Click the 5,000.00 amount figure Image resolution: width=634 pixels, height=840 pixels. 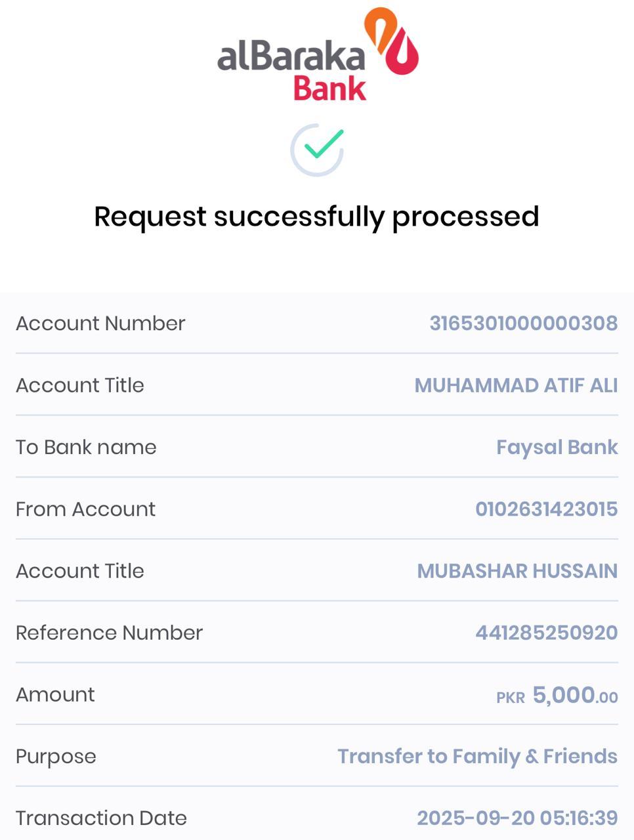click(x=575, y=695)
